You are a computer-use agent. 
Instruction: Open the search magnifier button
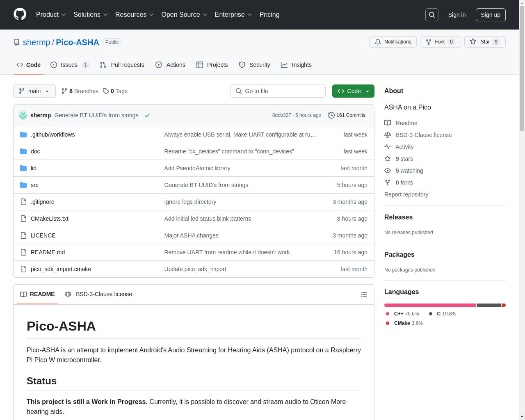pos(432,15)
